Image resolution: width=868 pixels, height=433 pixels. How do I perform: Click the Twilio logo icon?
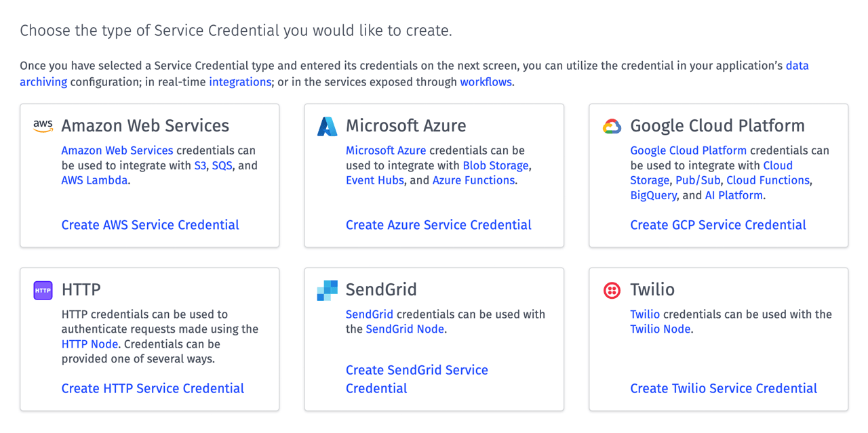tap(612, 289)
